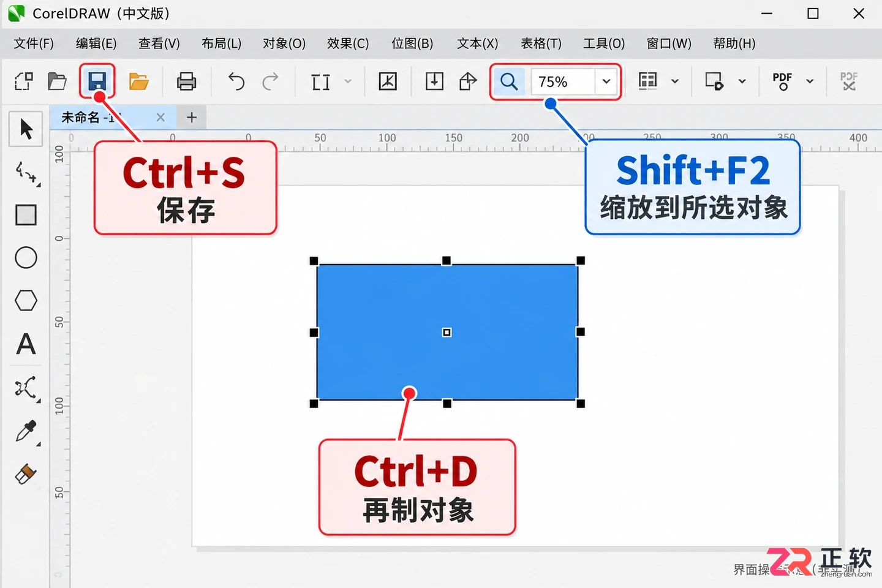Add a new document tab with plus
The height and width of the screenshot is (588, 882).
pyautogui.click(x=192, y=117)
